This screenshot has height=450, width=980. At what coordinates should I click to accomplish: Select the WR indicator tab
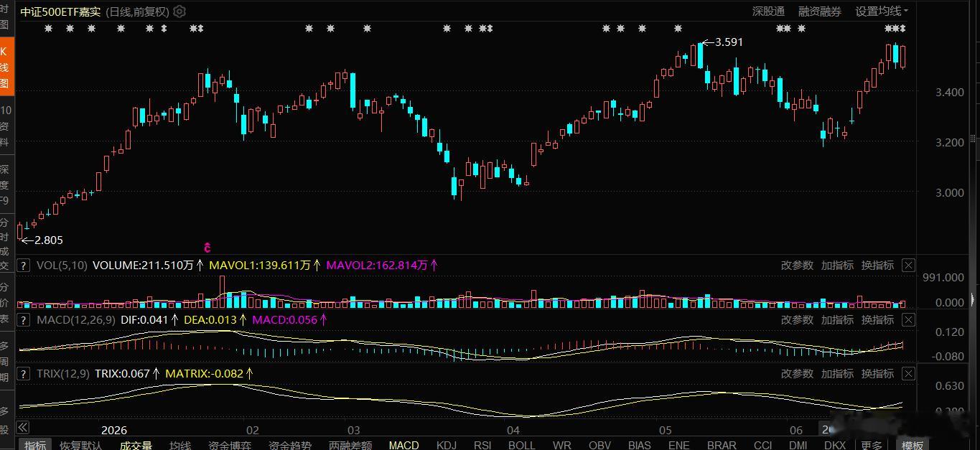tap(562, 445)
